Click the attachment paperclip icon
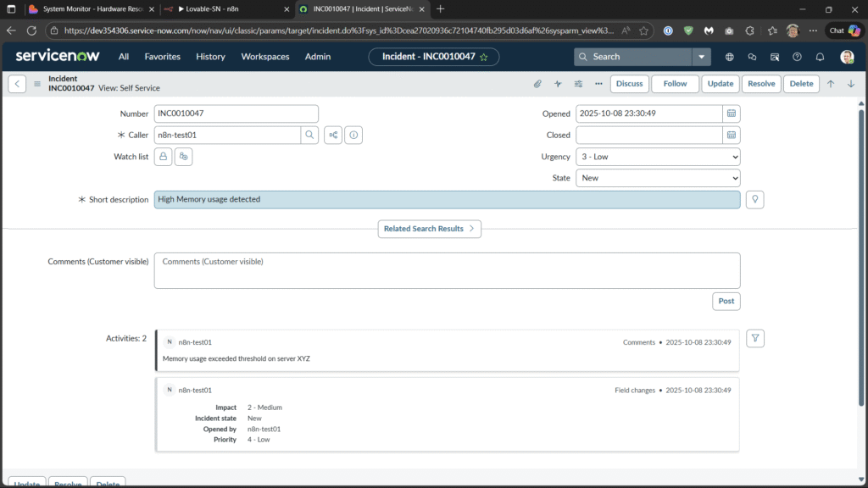868x488 pixels. pos(537,84)
